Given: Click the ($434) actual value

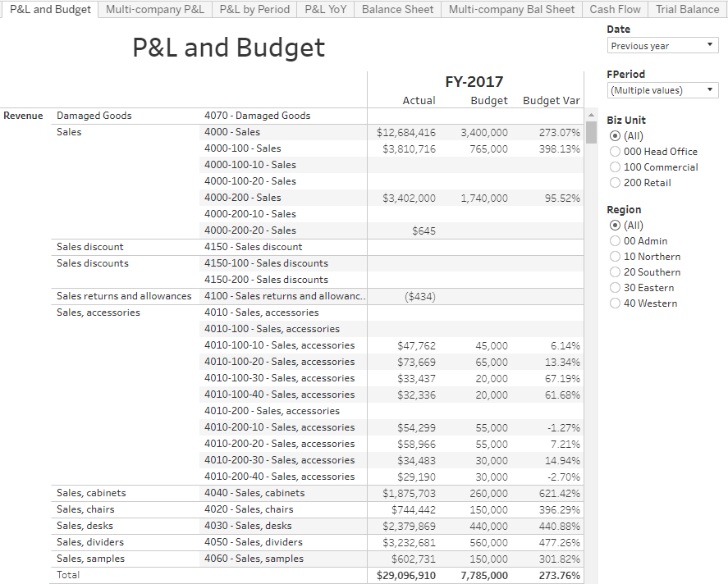Looking at the screenshot, I should tap(420, 296).
